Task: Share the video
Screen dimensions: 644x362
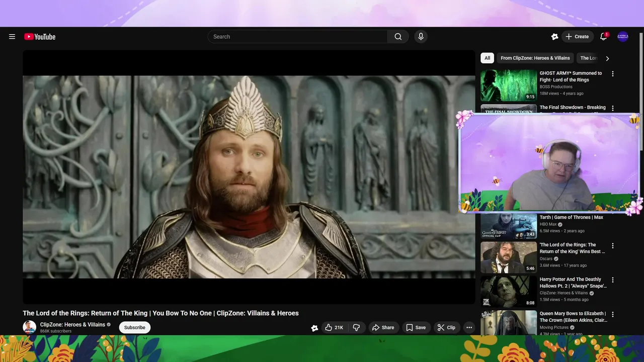Action: [383, 328]
